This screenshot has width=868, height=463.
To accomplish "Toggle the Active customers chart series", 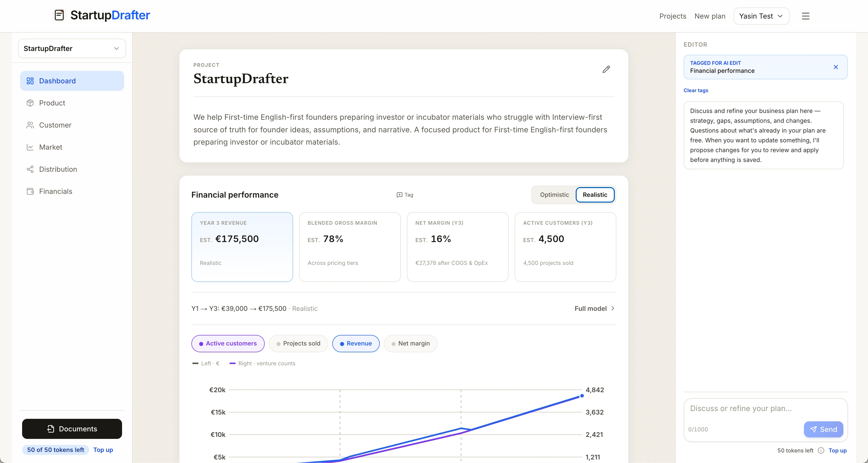I will tap(228, 343).
